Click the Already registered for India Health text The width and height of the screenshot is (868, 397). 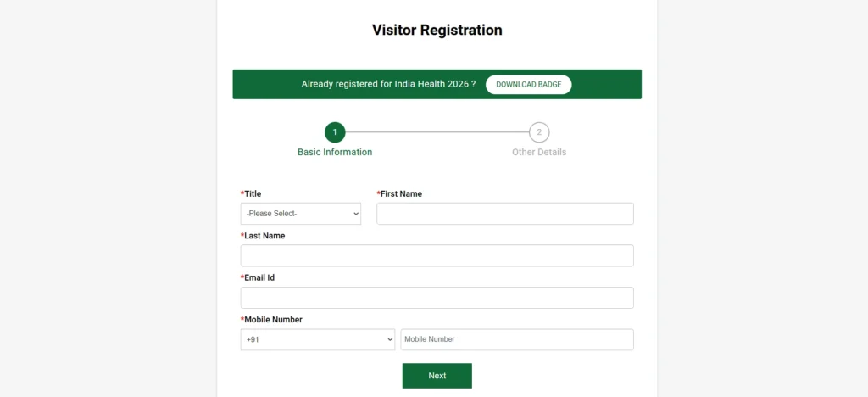pos(388,84)
